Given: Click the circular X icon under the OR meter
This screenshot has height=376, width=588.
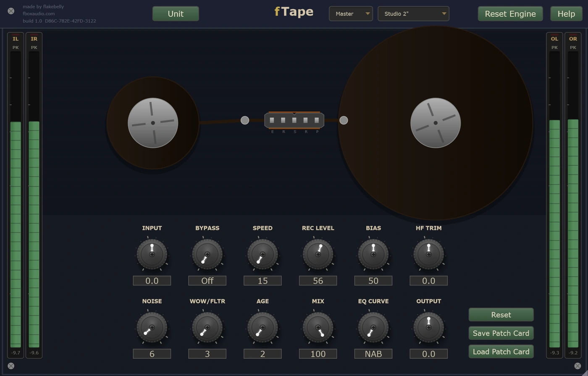Looking at the screenshot, I should (x=577, y=366).
